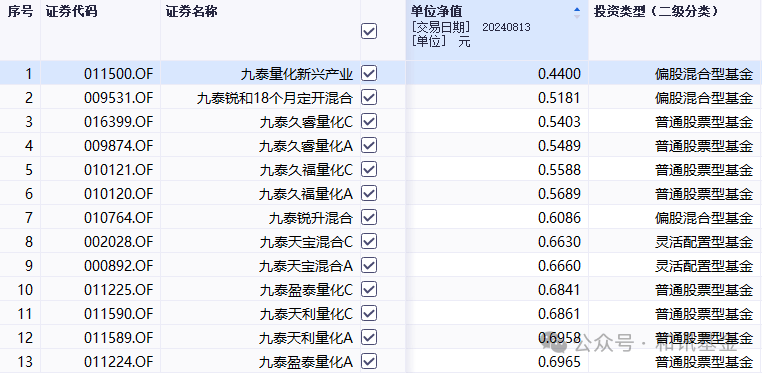This screenshot has height=373, width=762.
Task: Toggle checkbox for 九泰天宝混合C
Action: pyautogui.click(x=369, y=242)
